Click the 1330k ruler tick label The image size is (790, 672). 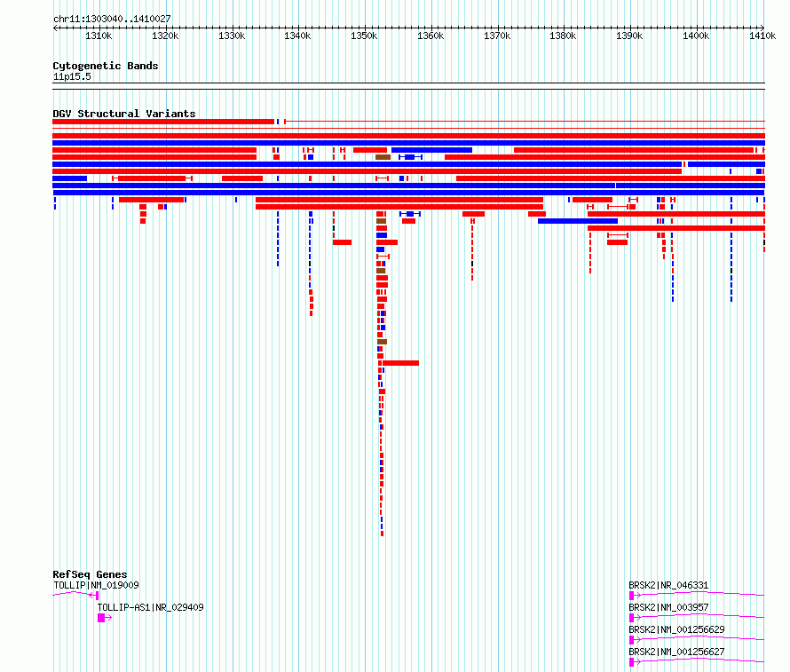pyautogui.click(x=232, y=36)
